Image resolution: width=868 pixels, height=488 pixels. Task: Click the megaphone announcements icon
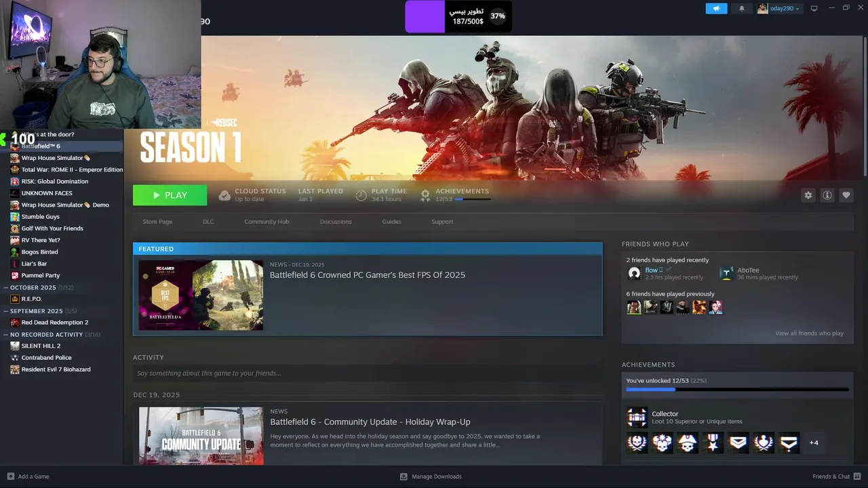(x=716, y=8)
